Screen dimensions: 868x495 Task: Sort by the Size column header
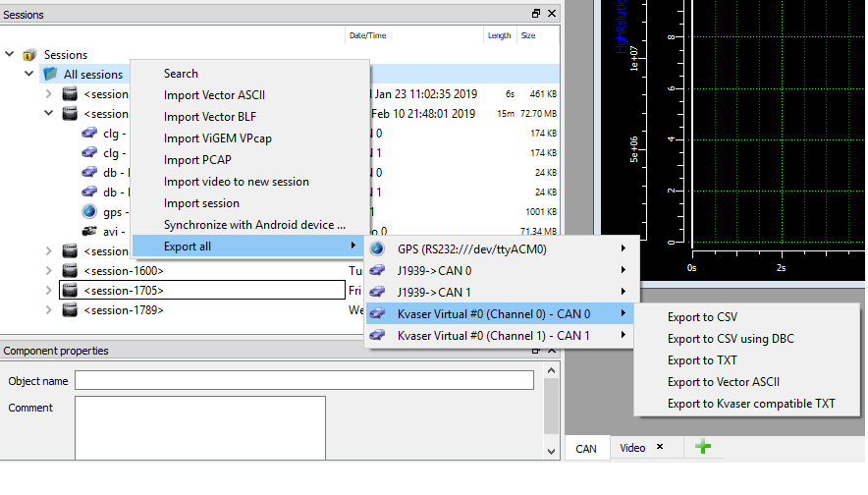click(537, 35)
